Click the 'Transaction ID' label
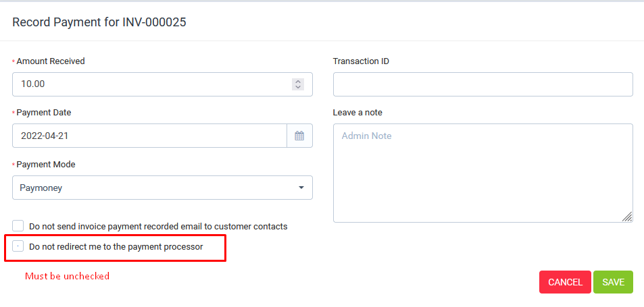This screenshot has width=644, height=307. 361,61
